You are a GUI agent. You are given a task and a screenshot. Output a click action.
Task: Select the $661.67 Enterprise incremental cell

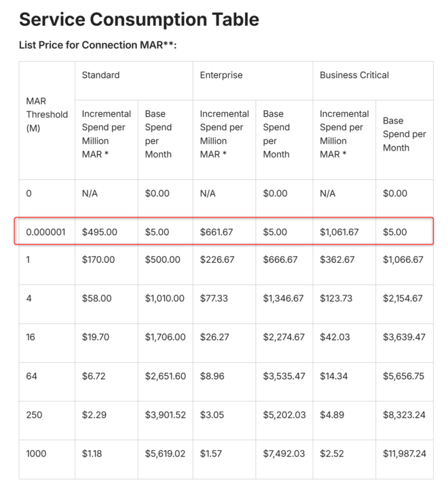click(x=217, y=232)
